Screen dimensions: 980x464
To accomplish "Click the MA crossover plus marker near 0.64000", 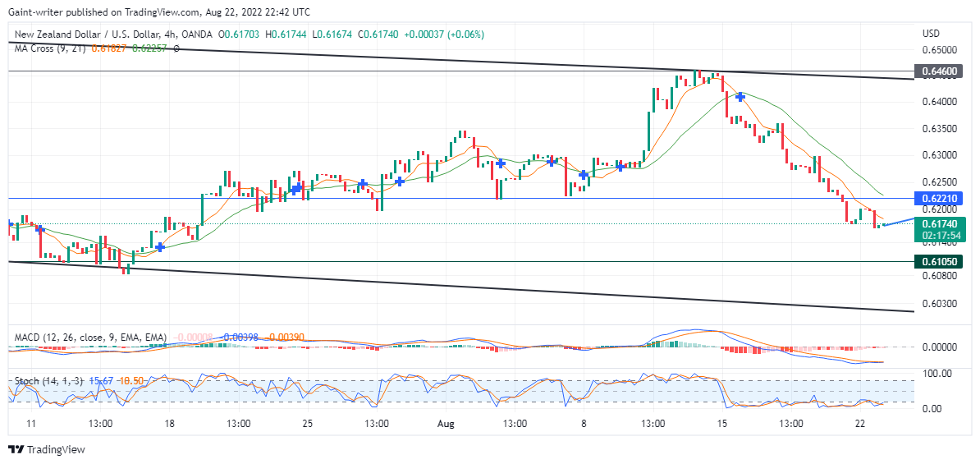I will (740, 96).
